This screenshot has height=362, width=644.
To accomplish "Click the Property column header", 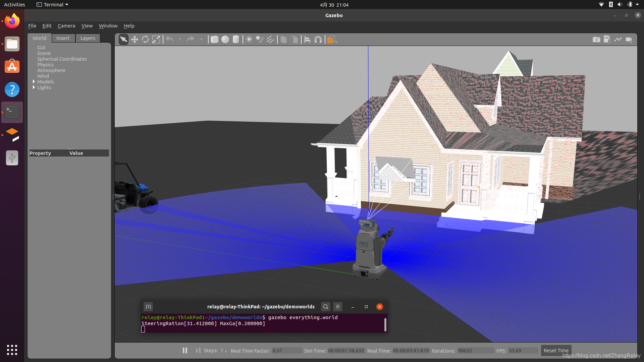I will [x=40, y=153].
